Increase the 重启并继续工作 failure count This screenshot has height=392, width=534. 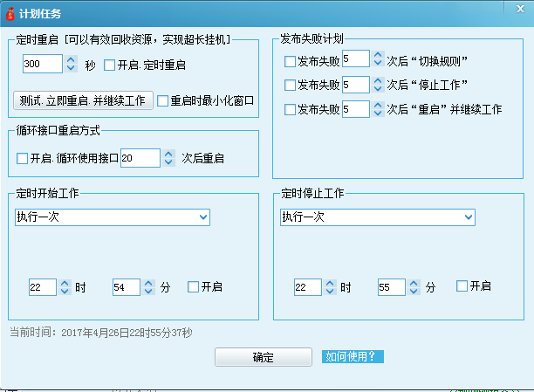point(378,106)
